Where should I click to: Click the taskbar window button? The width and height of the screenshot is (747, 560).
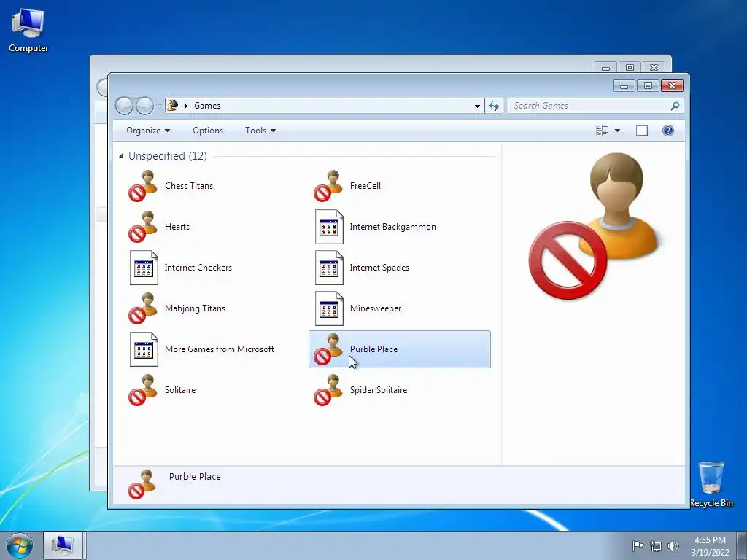coord(63,545)
